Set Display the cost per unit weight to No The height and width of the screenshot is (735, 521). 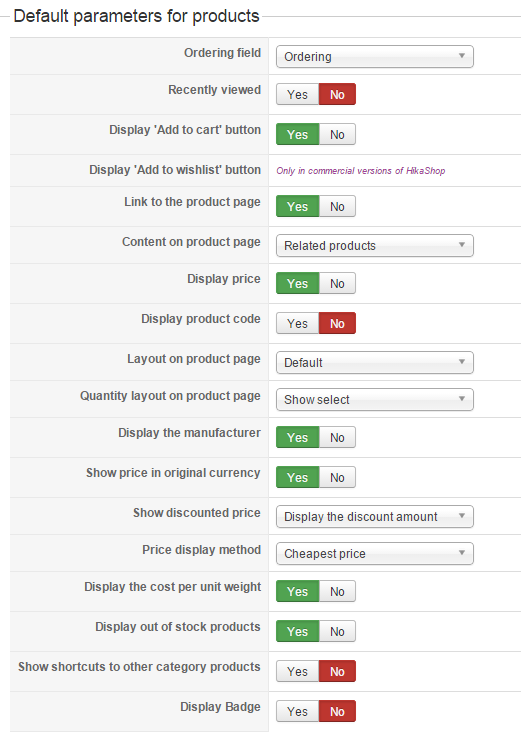tap(337, 592)
